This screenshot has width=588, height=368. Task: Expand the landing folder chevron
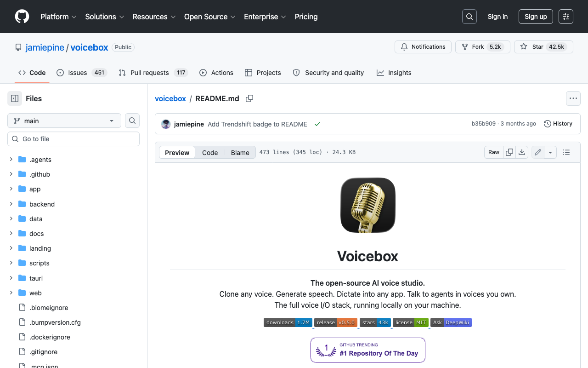11,248
